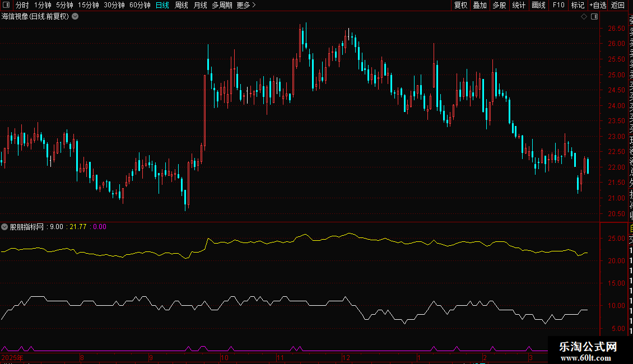Open the dropdown next to 海信视像 title
Screen dimensions: 633x364
click(x=75, y=17)
